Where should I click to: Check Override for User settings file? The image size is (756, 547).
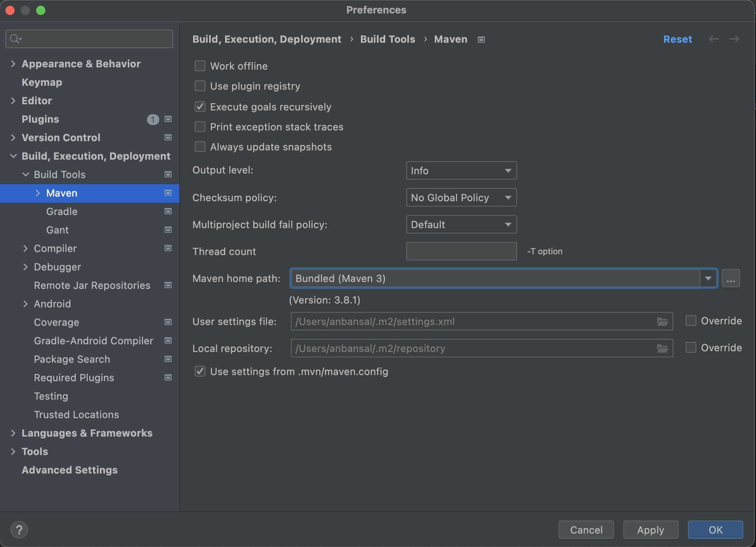point(691,321)
